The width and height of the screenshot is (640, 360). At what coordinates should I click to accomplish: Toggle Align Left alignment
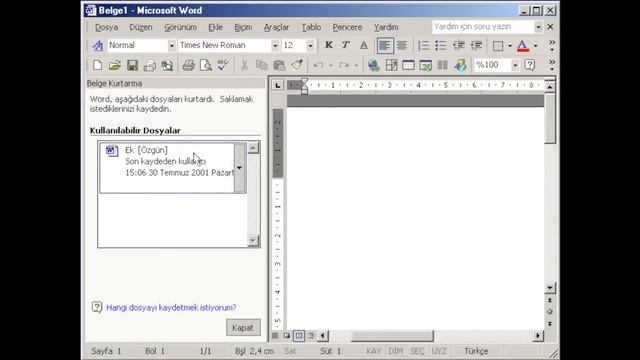[x=384, y=45]
